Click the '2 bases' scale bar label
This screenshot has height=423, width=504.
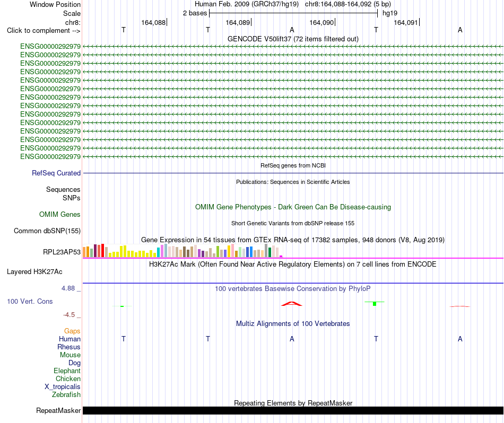coord(195,13)
